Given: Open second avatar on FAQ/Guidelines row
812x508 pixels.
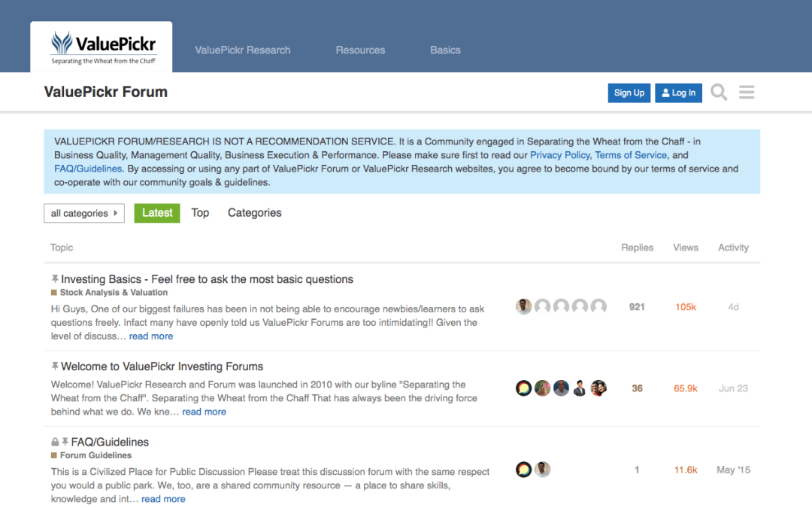Looking at the screenshot, I should (x=542, y=469).
